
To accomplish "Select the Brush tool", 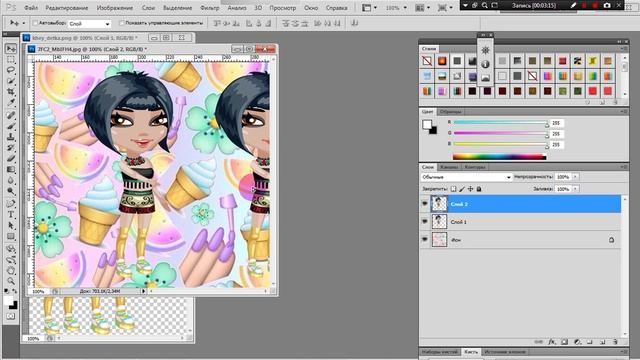I will point(11,126).
